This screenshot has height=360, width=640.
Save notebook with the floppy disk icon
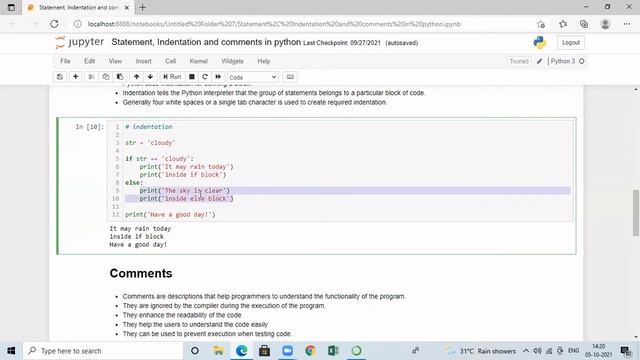[60, 77]
